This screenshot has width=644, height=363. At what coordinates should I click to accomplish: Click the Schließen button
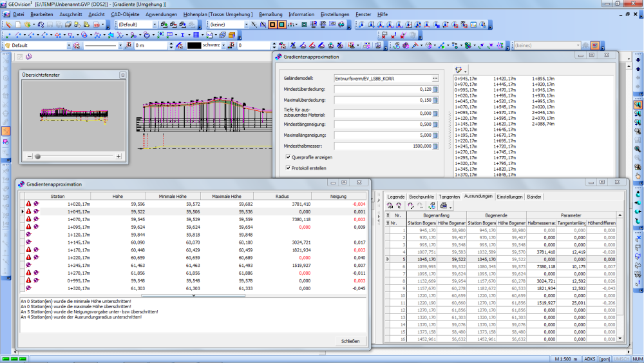tap(350, 341)
